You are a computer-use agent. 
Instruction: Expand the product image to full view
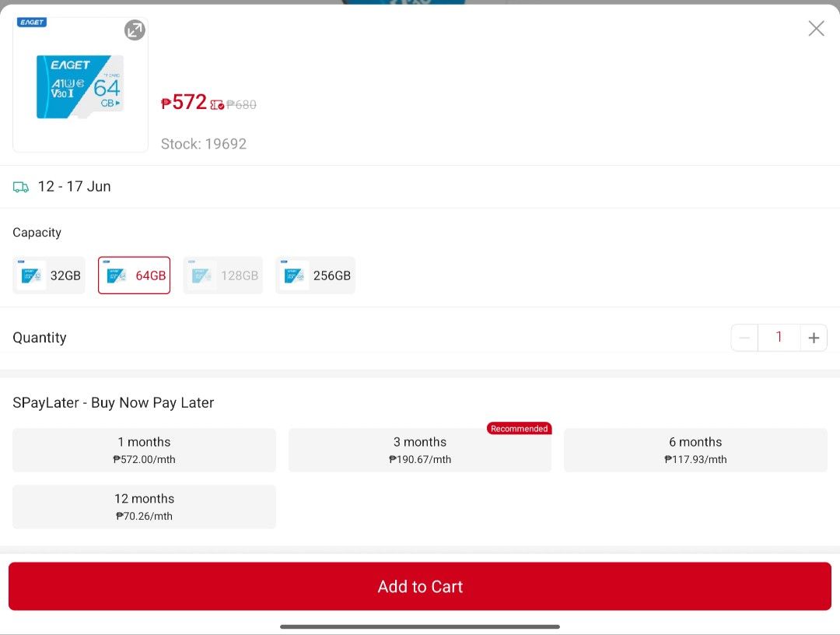135,30
